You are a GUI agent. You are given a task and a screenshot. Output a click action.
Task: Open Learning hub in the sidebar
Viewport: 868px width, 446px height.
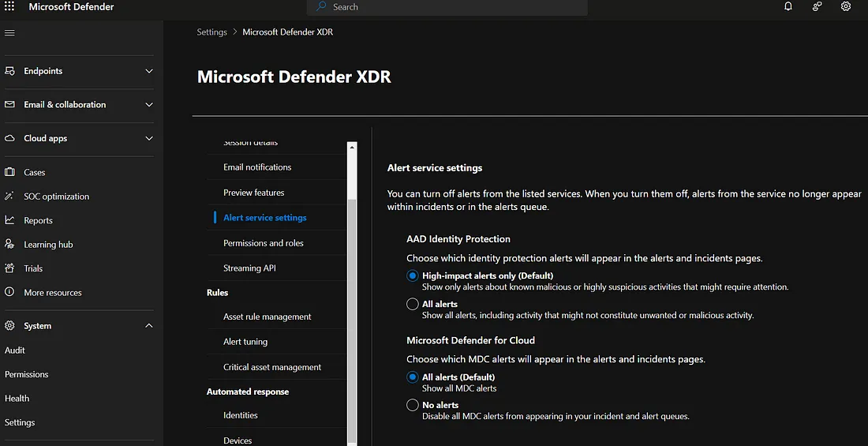(x=48, y=245)
